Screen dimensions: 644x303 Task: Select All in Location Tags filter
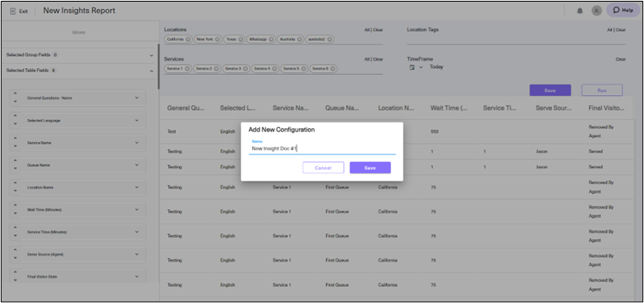[x=609, y=30]
